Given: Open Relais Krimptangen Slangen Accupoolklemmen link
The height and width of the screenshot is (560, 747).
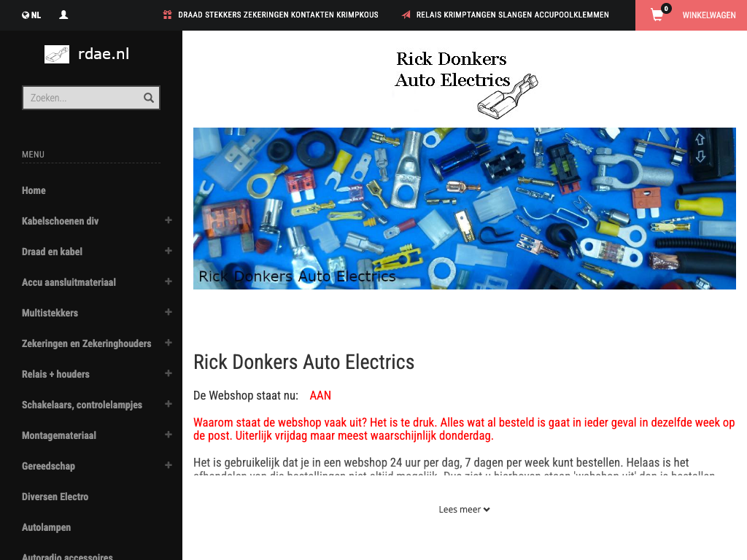Looking at the screenshot, I should click(513, 15).
